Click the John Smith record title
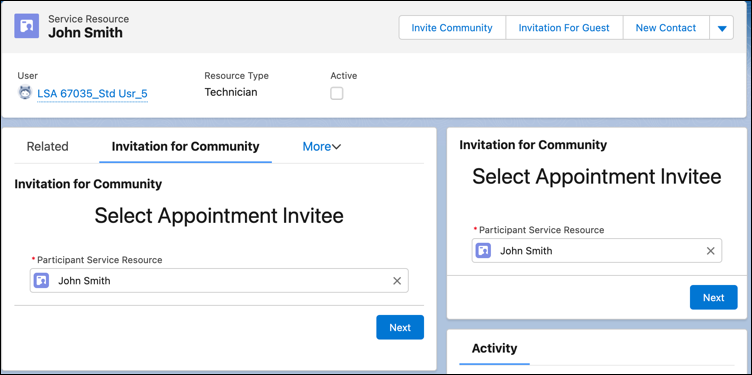The width and height of the screenshot is (752, 375). (x=85, y=33)
